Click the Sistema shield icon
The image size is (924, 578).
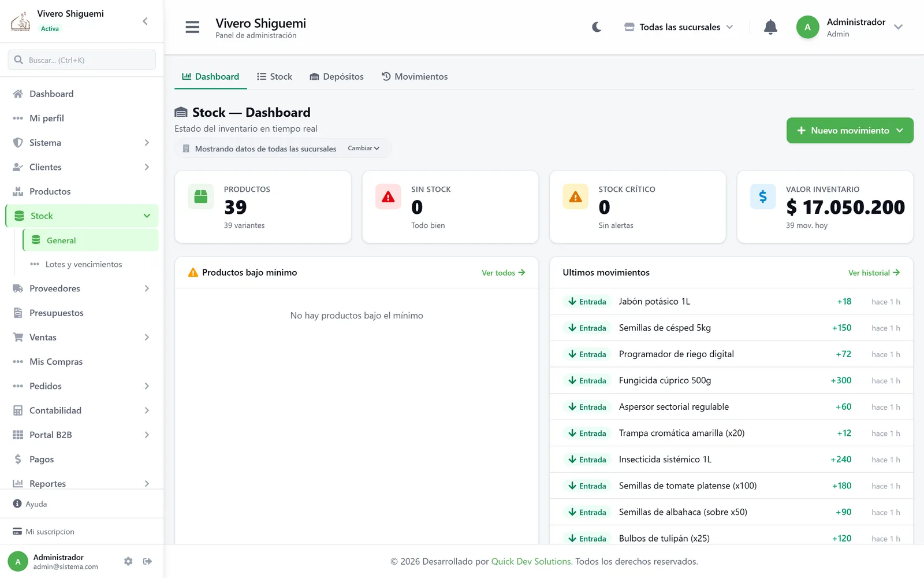coord(18,143)
